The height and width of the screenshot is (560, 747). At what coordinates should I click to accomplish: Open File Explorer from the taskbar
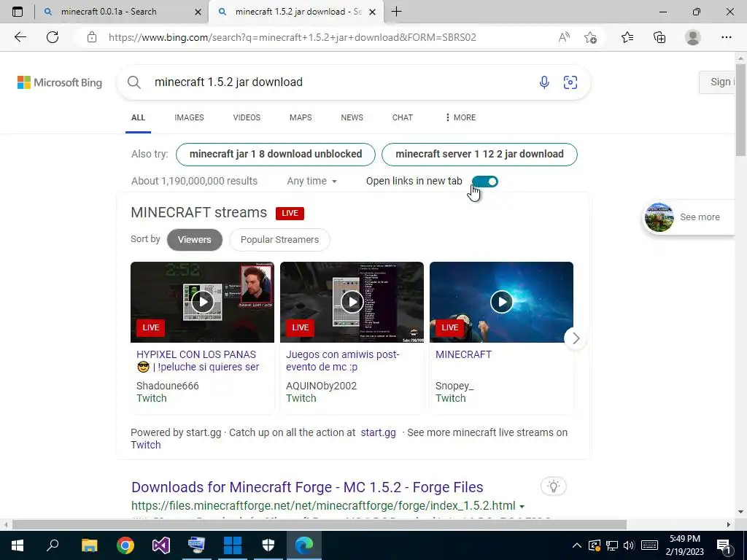click(x=89, y=545)
